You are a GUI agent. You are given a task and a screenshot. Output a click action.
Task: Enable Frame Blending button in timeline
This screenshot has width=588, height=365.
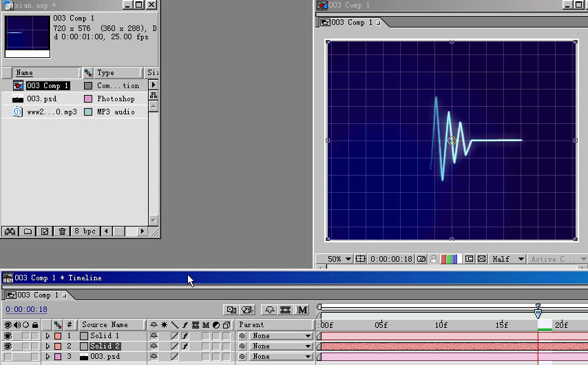click(285, 310)
